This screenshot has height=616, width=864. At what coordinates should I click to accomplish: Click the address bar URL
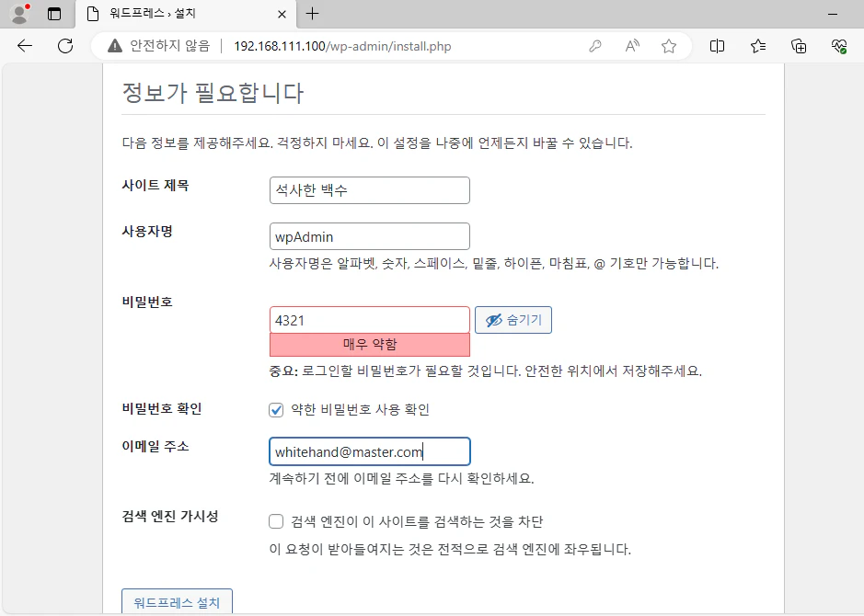[x=342, y=46]
